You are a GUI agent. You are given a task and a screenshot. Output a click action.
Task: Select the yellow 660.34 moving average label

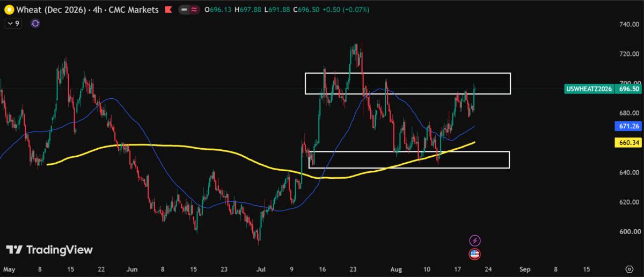(628, 143)
